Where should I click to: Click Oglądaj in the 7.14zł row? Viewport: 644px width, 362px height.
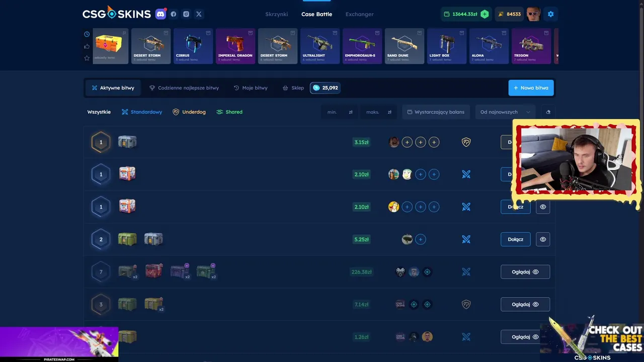point(525,304)
